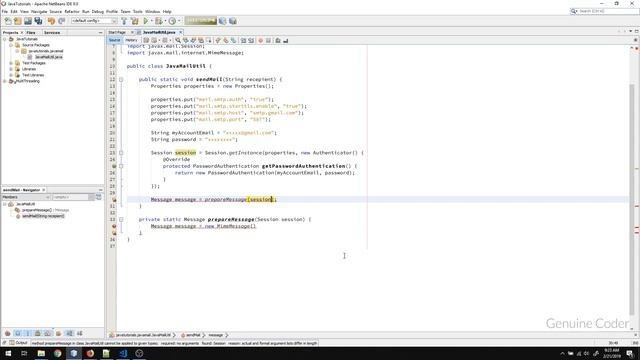Expand the Test Packages node

coord(11,63)
